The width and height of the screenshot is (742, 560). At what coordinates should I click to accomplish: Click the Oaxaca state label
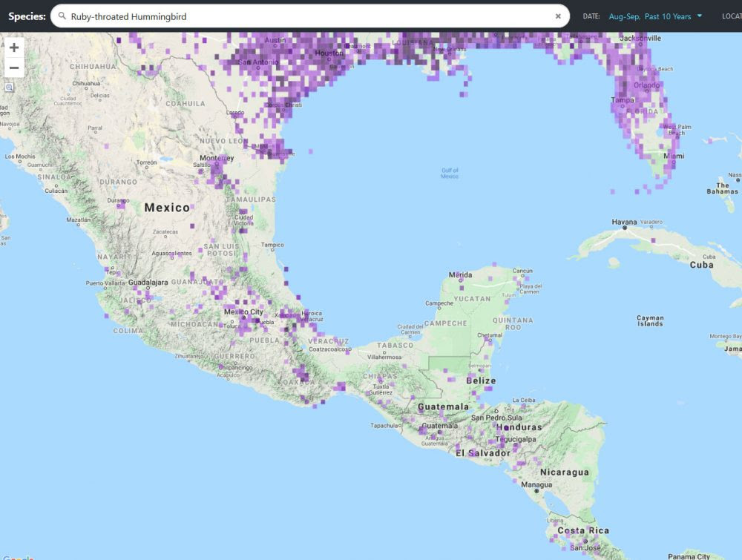(298, 382)
